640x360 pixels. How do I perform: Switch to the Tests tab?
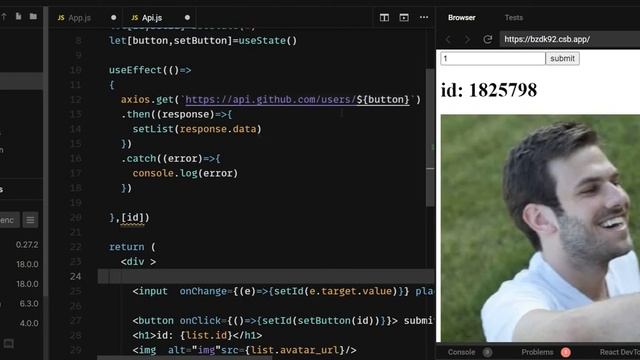click(513, 18)
